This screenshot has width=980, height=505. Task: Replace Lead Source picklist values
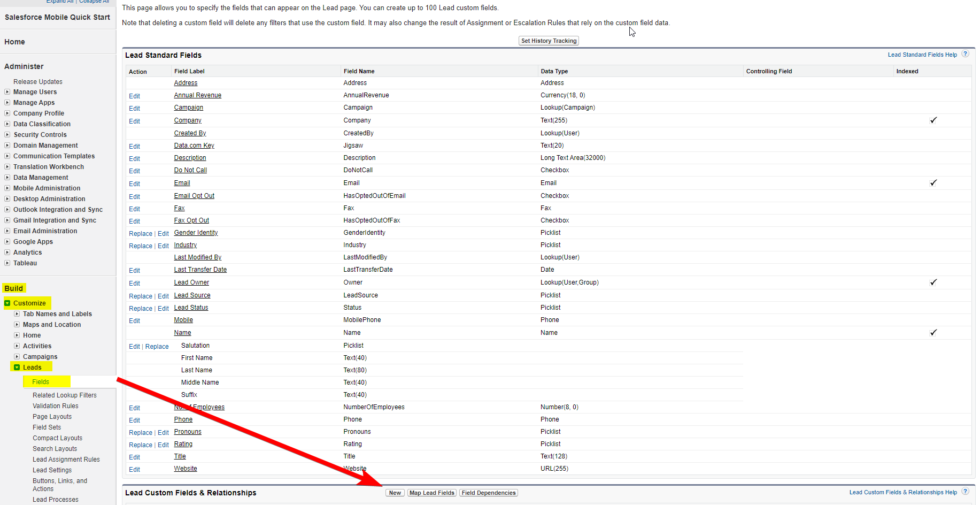tap(141, 296)
